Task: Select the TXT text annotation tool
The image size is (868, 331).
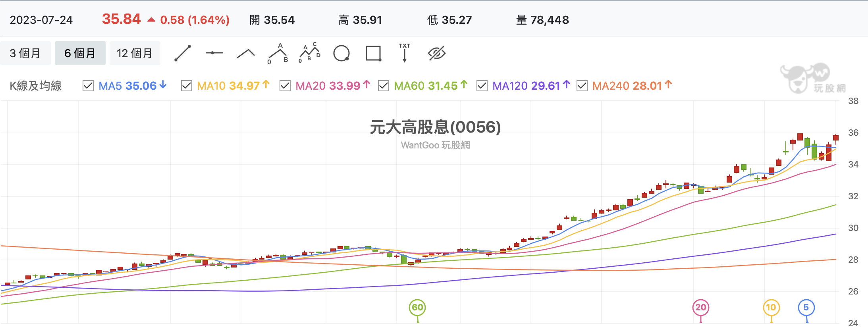Action: coord(405,53)
